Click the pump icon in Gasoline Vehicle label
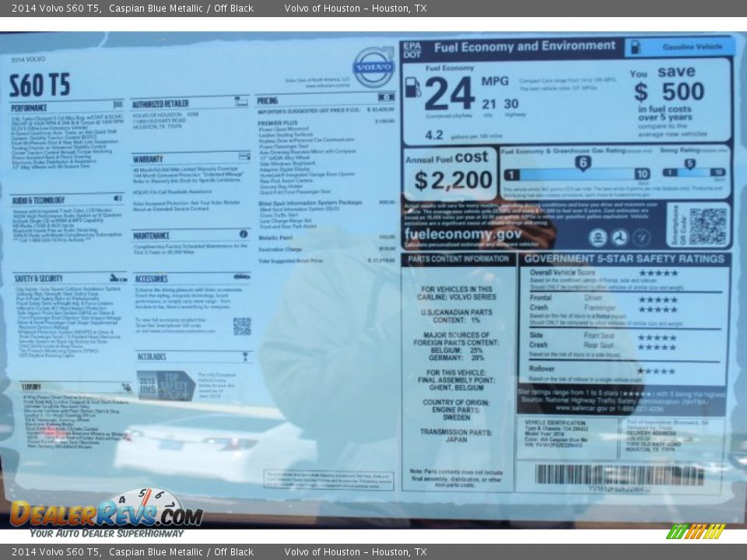 (636, 47)
